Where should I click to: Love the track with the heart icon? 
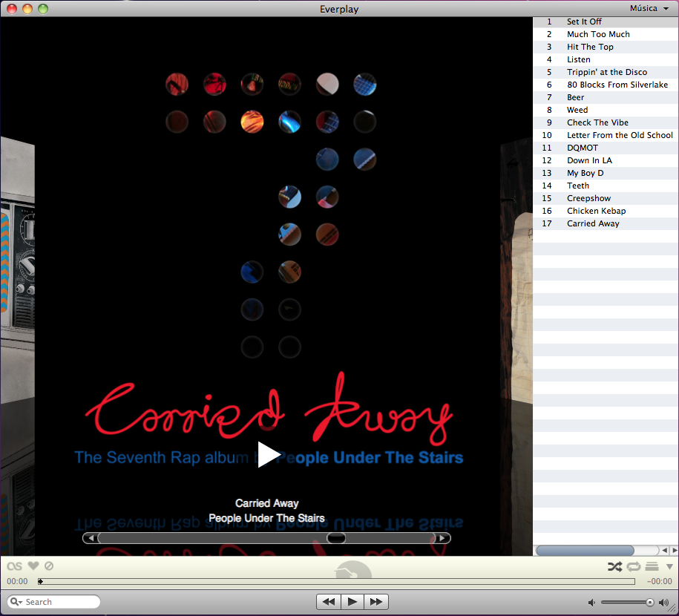pyautogui.click(x=33, y=566)
